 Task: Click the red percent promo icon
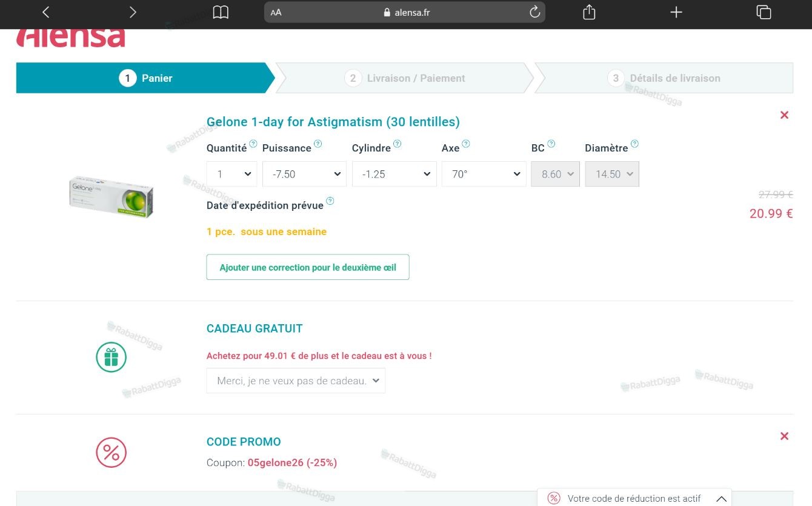pyautogui.click(x=111, y=452)
